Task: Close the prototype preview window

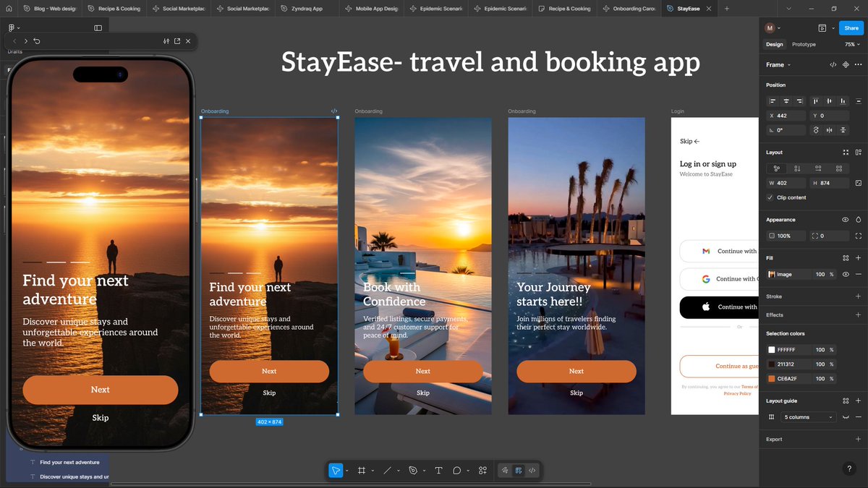Action: [188, 41]
